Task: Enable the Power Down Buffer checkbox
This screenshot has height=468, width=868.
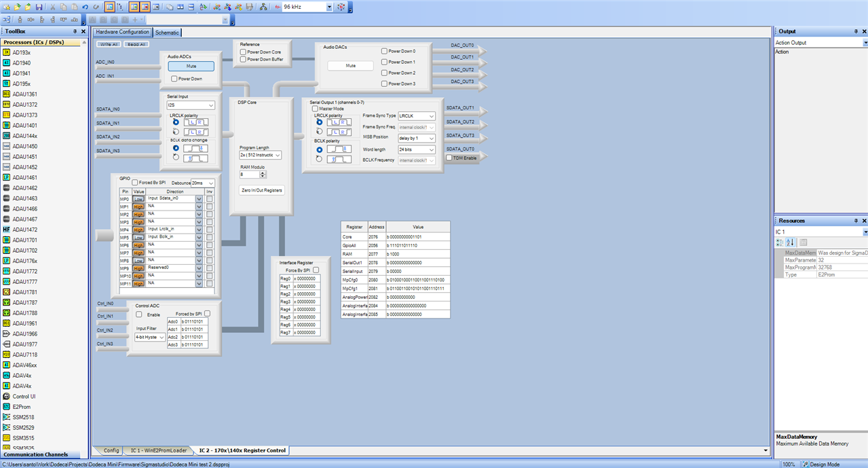Action: pos(243,59)
